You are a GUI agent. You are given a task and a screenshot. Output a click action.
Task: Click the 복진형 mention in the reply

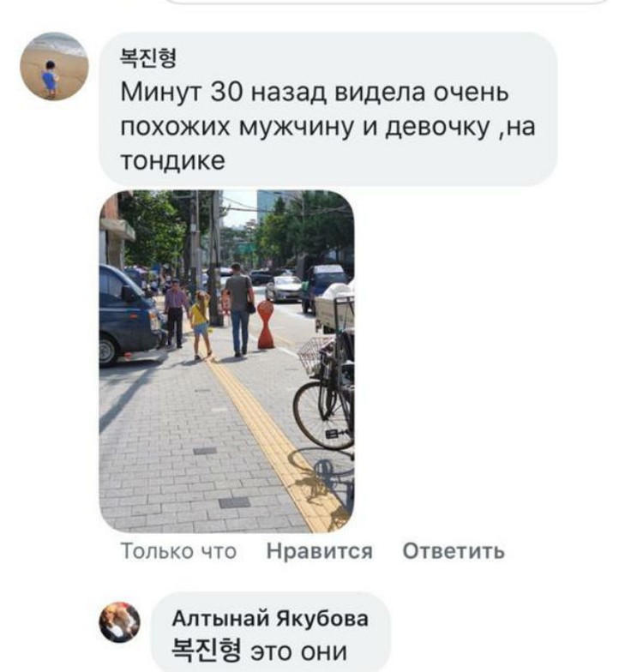(206, 650)
